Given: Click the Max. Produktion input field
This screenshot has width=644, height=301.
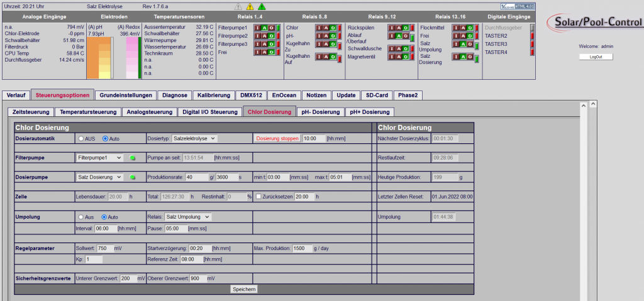Looking at the screenshot, I should (302, 248).
